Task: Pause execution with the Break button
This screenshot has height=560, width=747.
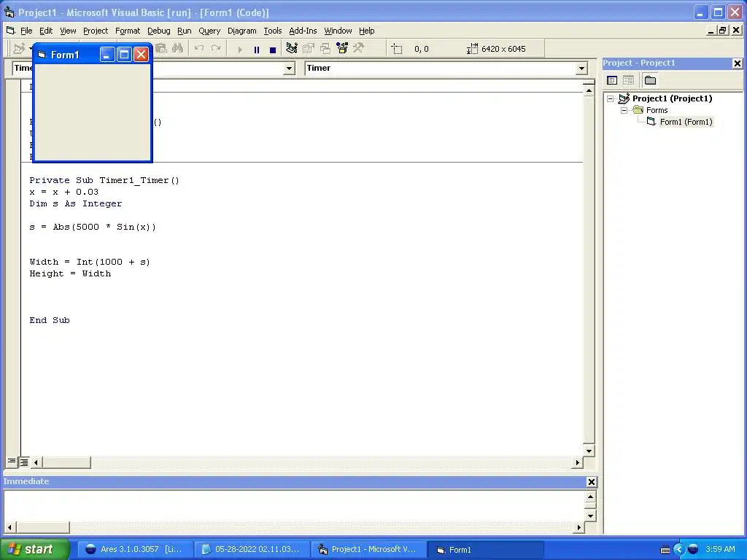Action: [x=256, y=49]
